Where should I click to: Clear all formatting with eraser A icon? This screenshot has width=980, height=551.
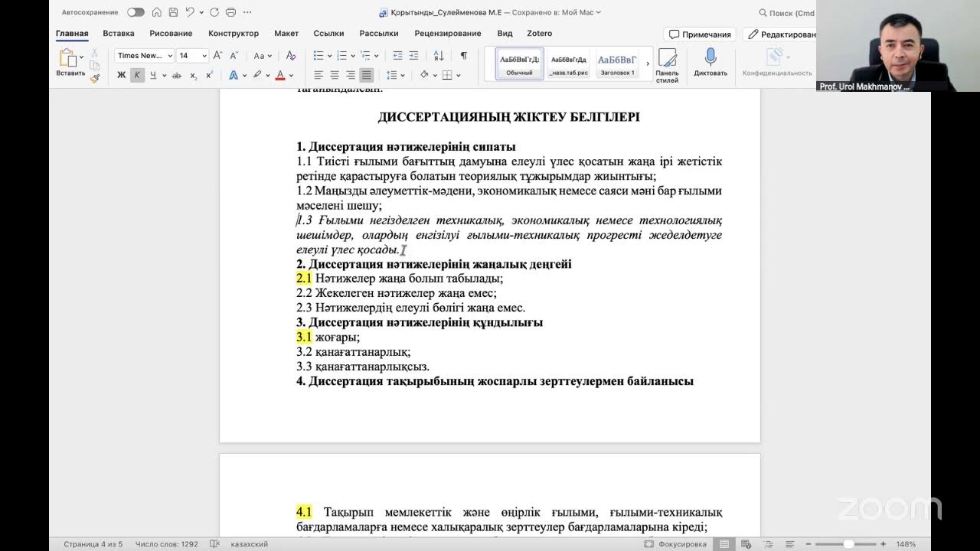[290, 55]
